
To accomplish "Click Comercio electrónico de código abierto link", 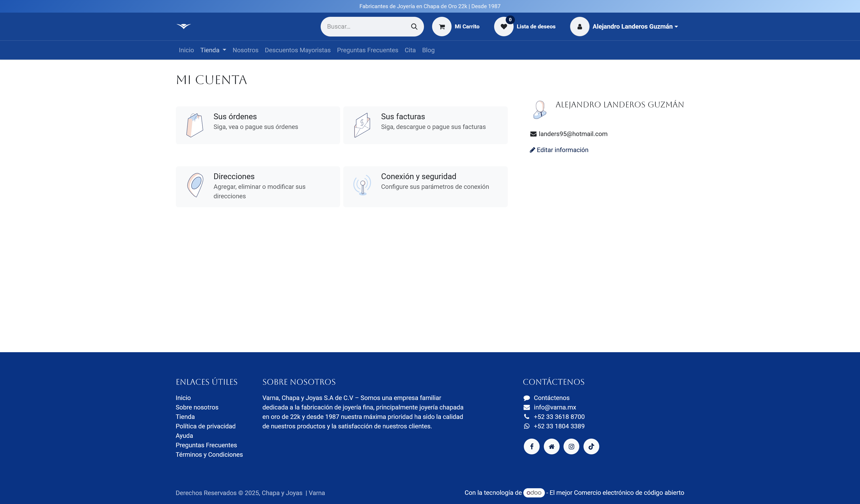I will click(629, 493).
